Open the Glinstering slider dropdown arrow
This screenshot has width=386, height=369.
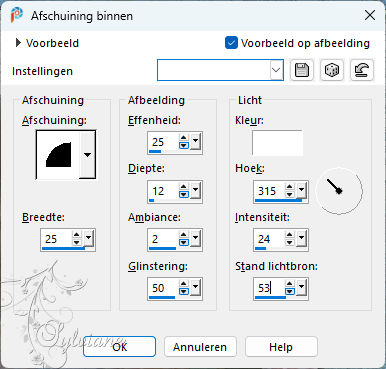click(195, 286)
